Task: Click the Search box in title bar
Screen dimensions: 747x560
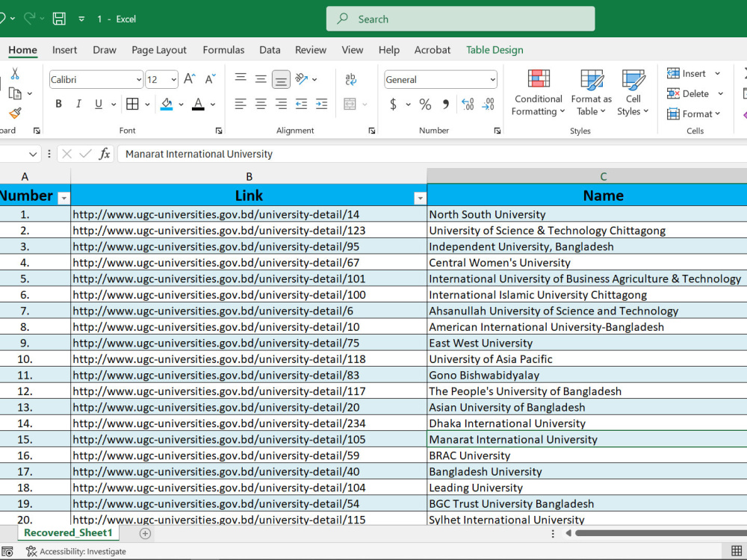Action: [460, 19]
